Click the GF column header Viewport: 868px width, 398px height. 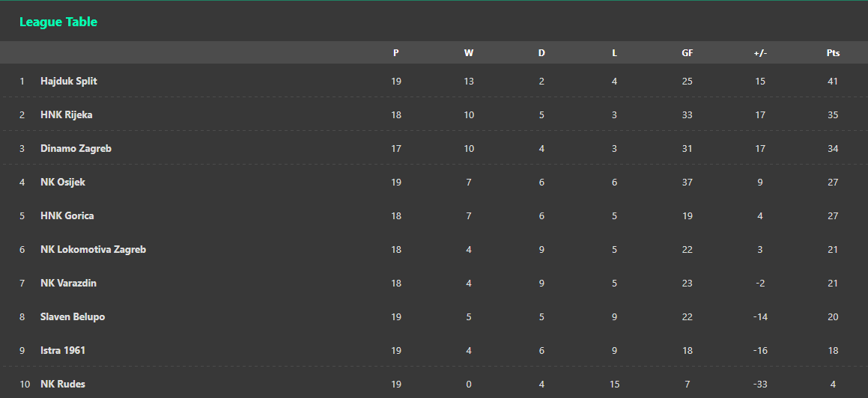(688, 53)
